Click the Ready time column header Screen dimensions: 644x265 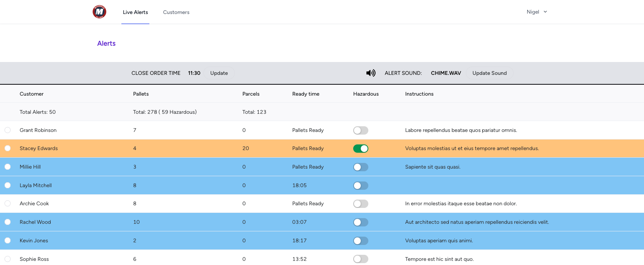(306, 94)
